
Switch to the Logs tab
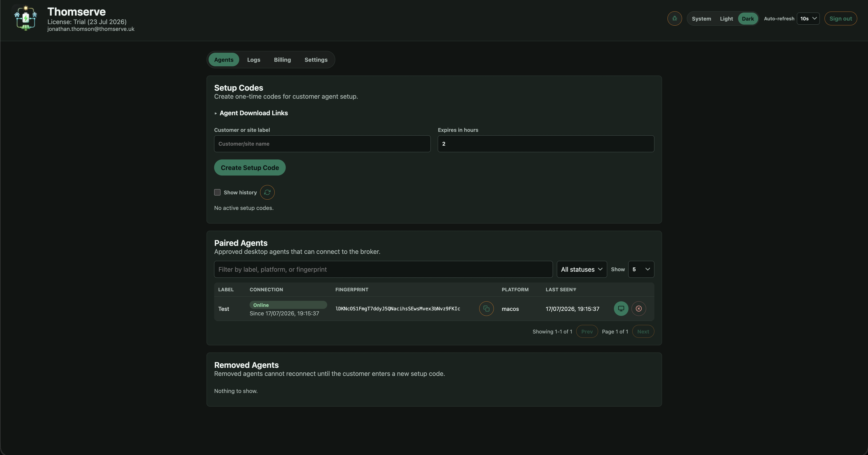(254, 60)
